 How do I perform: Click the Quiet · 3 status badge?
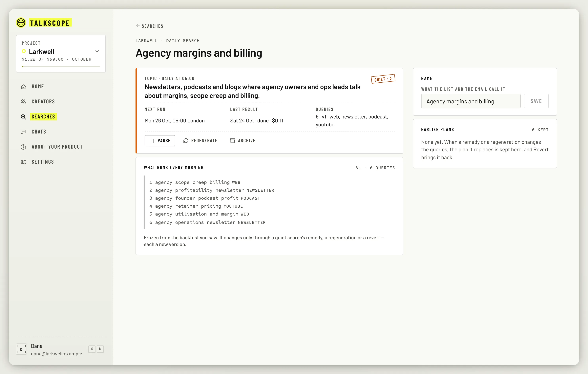pyautogui.click(x=383, y=79)
